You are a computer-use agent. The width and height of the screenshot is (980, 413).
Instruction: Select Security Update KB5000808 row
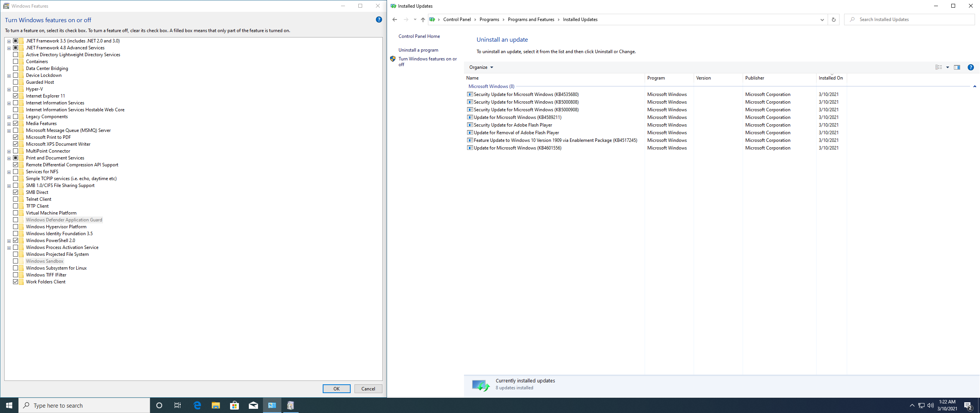click(x=657, y=102)
